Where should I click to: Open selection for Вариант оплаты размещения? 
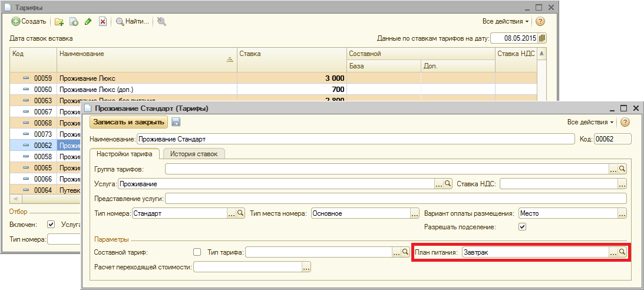point(622,213)
